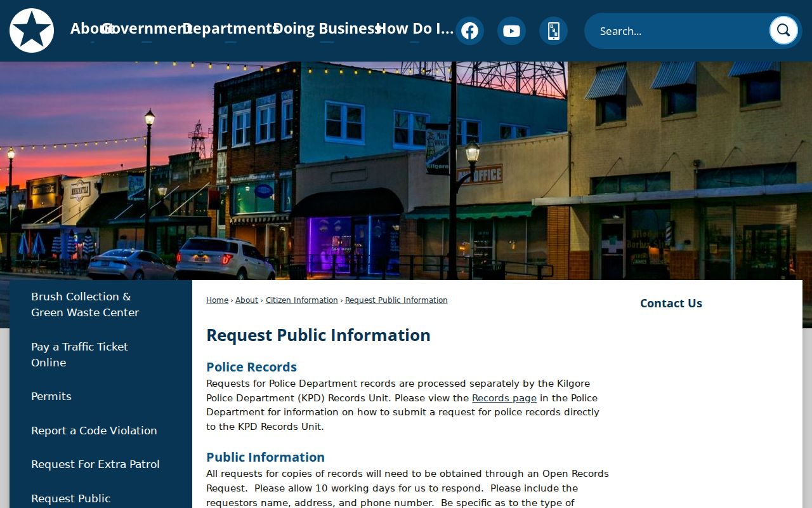Click the Police Records heading
The width and height of the screenshot is (812, 508).
251,367
